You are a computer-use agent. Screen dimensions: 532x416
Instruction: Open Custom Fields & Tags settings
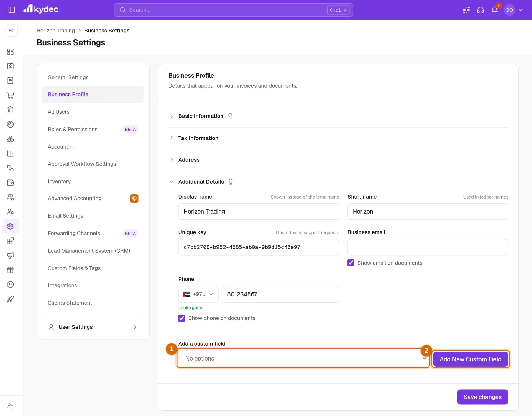(x=93, y=268)
